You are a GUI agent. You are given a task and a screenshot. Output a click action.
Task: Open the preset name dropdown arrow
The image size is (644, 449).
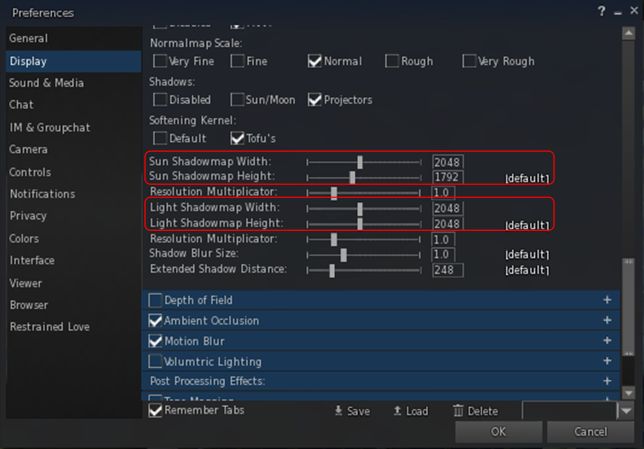[x=626, y=411]
